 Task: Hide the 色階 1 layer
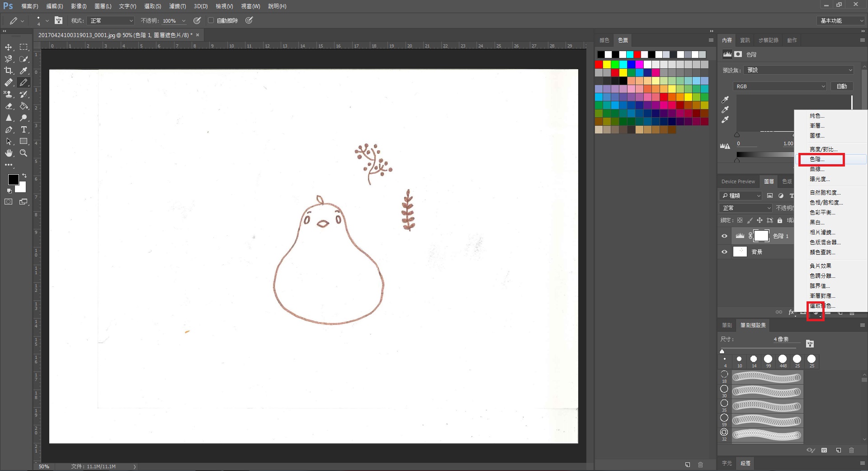(x=724, y=236)
